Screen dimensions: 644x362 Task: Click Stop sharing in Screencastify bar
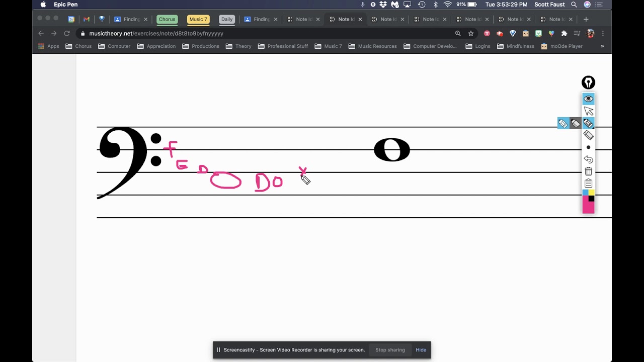[x=390, y=350]
